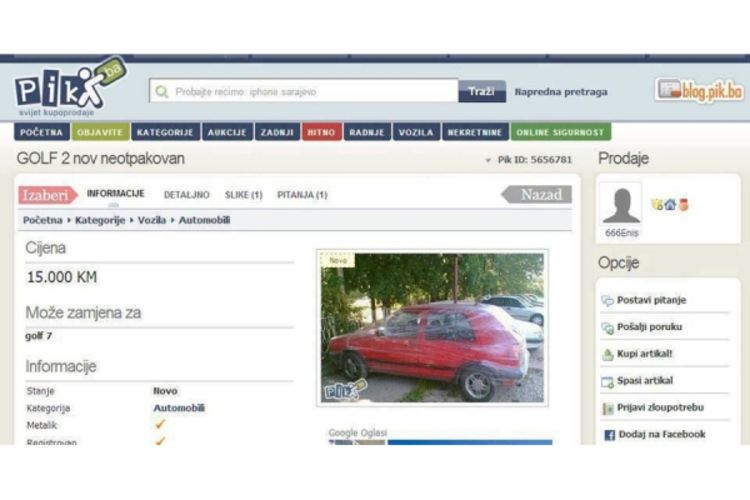Viewport: 750px width, 500px height.
Task: Click the seller avatar silhouette
Action: tap(621, 205)
